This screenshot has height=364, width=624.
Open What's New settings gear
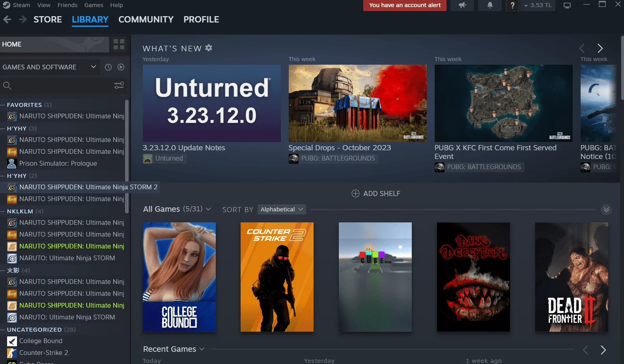(x=209, y=48)
